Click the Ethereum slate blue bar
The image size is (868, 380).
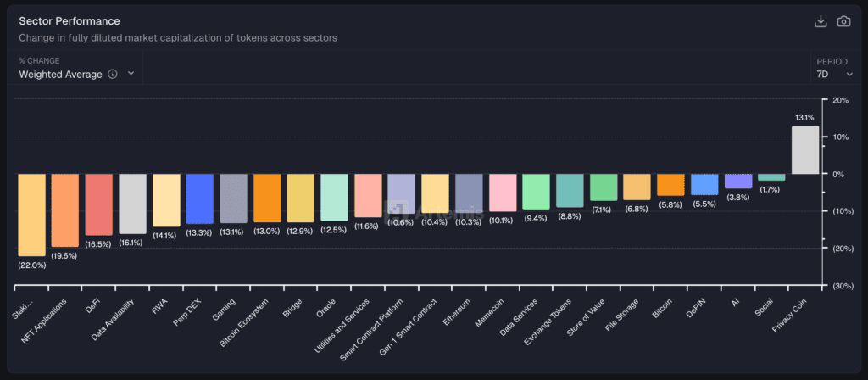coord(469,193)
